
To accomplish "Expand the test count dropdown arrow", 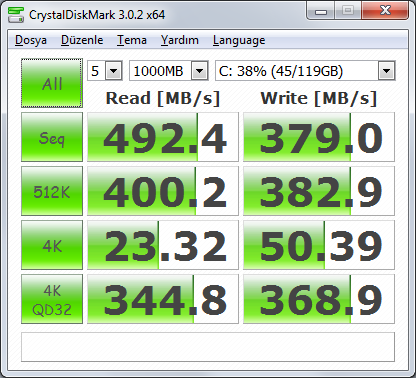I will point(114,71).
